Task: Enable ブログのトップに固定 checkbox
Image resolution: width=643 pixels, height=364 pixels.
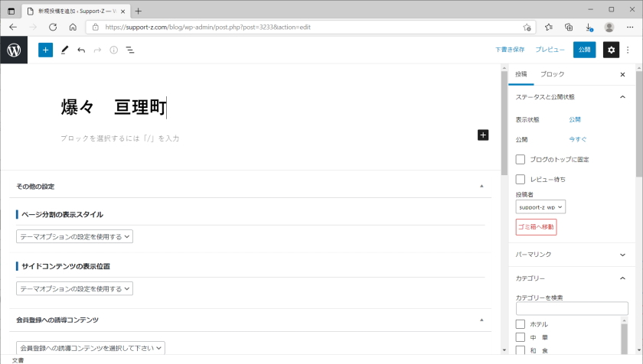Action: pos(521,159)
